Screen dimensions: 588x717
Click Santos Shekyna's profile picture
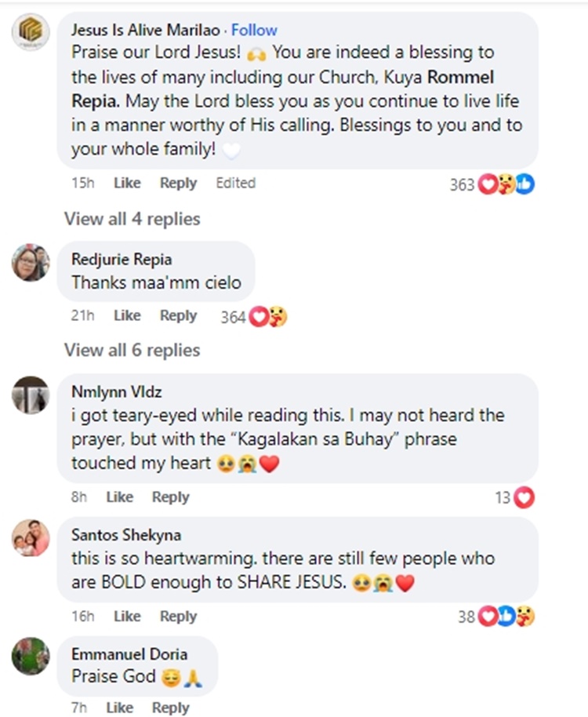pyautogui.click(x=31, y=538)
